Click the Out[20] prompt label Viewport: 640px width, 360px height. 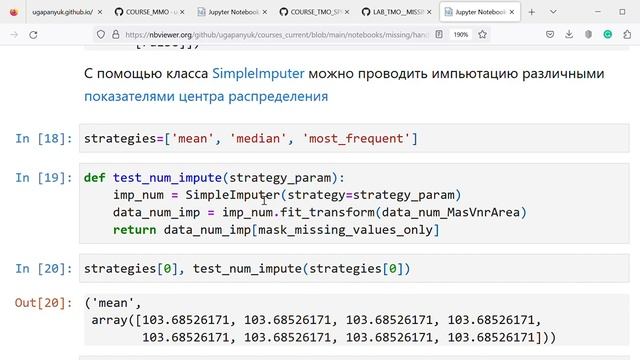[x=44, y=303]
